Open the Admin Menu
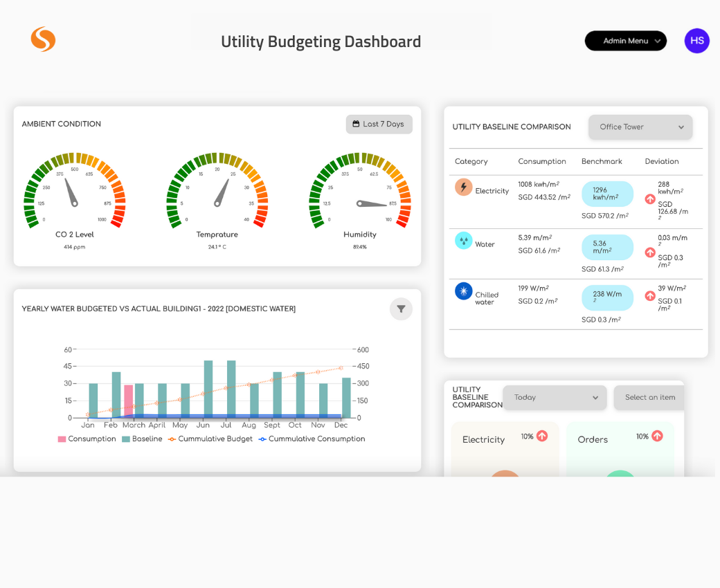 (x=625, y=41)
